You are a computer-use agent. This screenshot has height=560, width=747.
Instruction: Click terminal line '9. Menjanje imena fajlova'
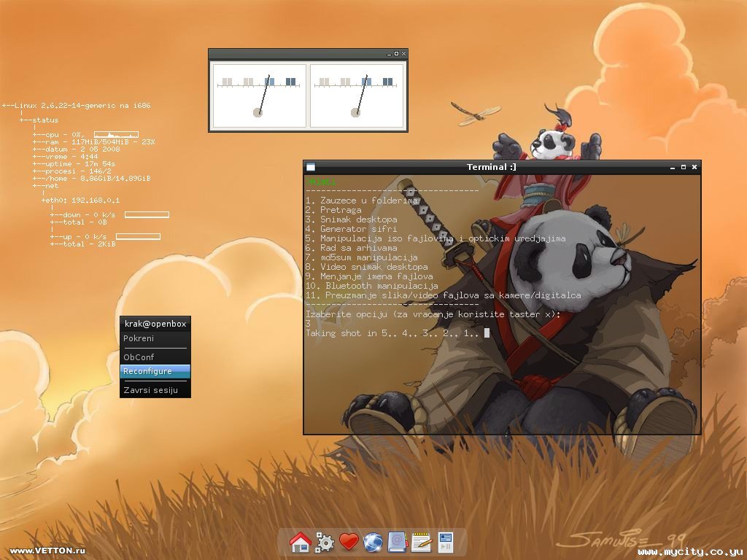coord(369,276)
